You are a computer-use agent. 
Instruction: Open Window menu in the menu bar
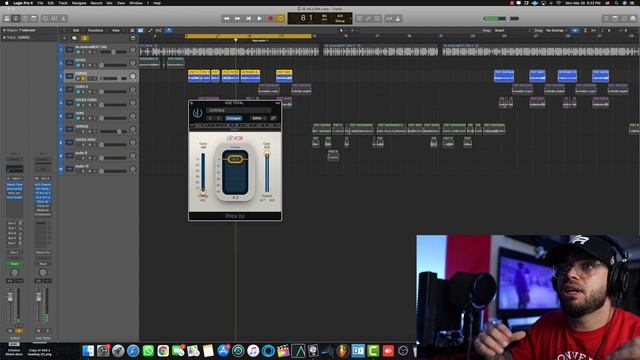point(136,3)
